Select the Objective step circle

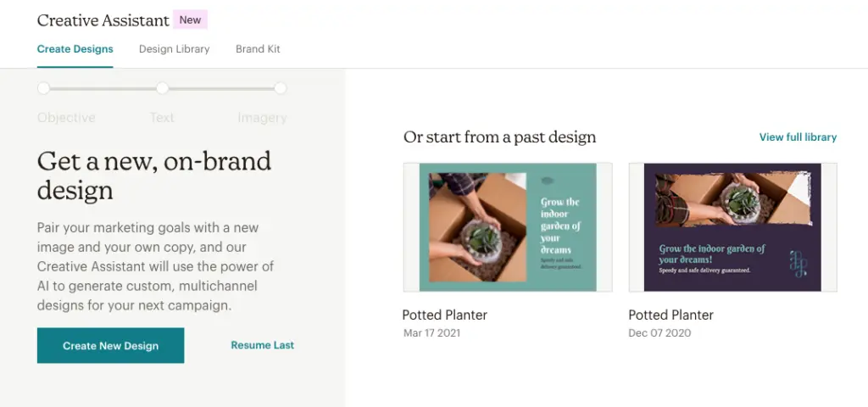pyautogui.click(x=44, y=88)
